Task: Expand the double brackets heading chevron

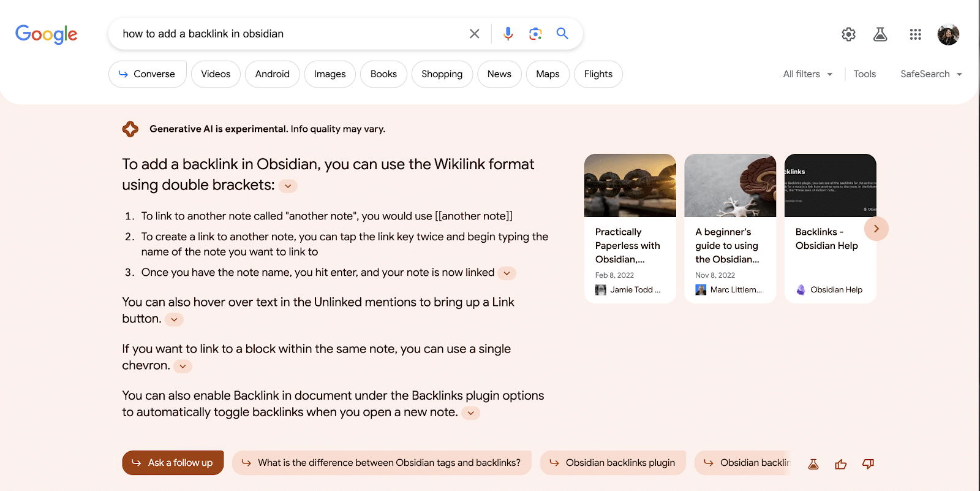Action: [x=288, y=186]
